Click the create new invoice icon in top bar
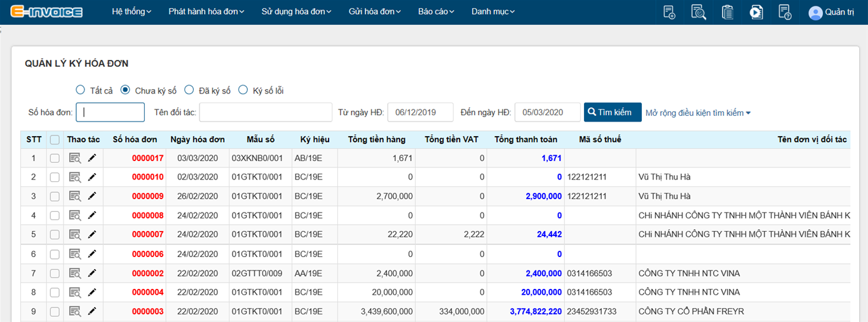Viewport: 868px width, 322px height. tap(669, 12)
